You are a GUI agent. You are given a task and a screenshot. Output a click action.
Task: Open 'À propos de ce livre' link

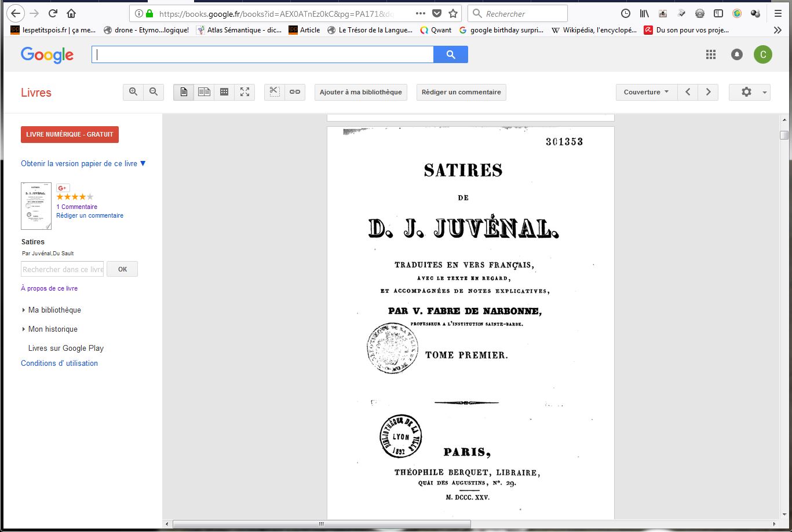[x=49, y=288]
